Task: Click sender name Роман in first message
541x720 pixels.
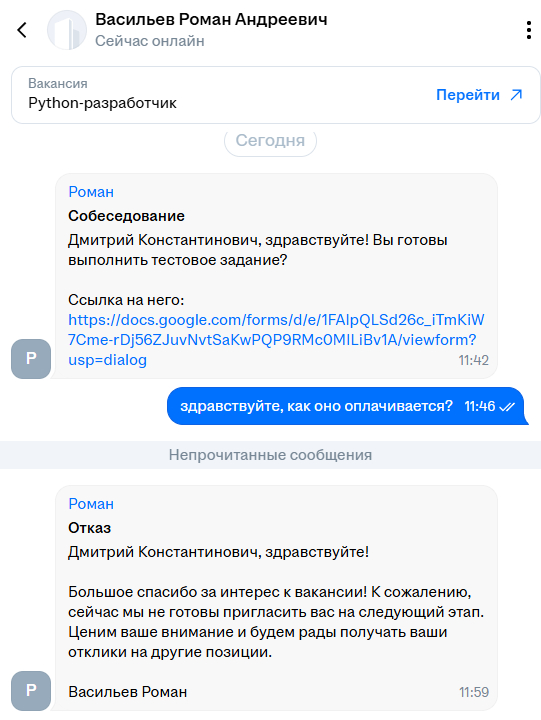Action: pos(91,192)
